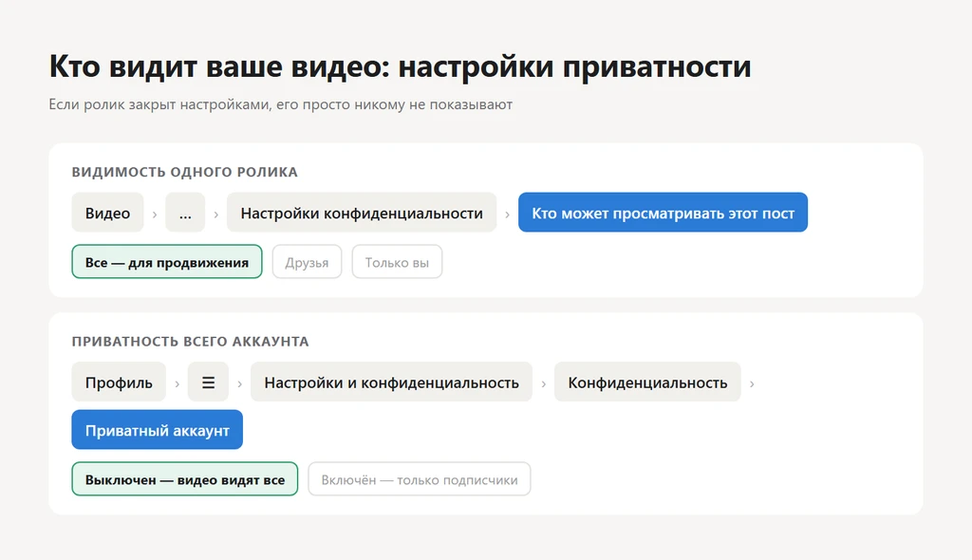Click the chevron after the hamburger chip
Image resolution: width=972 pixels, height=560 pixels.
(239, 383)
